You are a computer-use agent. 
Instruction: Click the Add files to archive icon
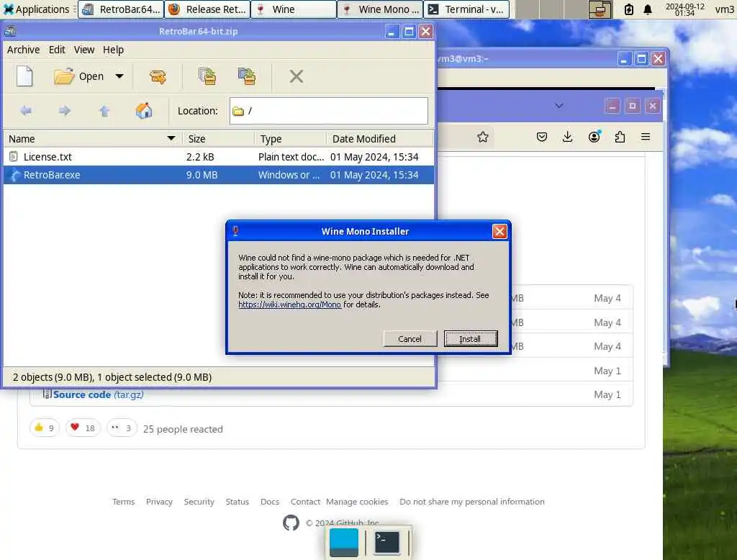pos(207,76)
